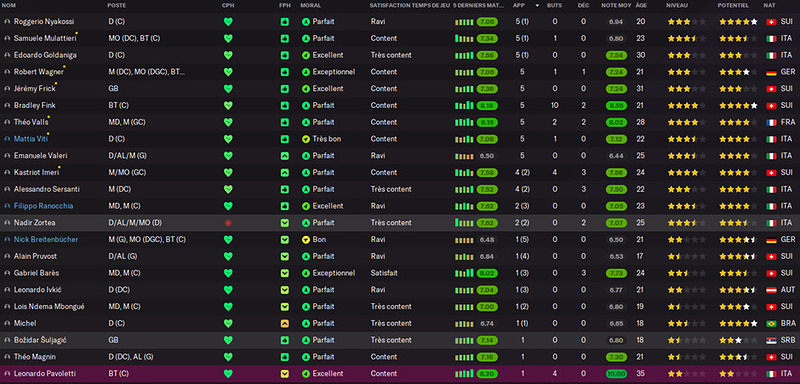Open Nick Breitenbücher's player profile link

(46, 240)
